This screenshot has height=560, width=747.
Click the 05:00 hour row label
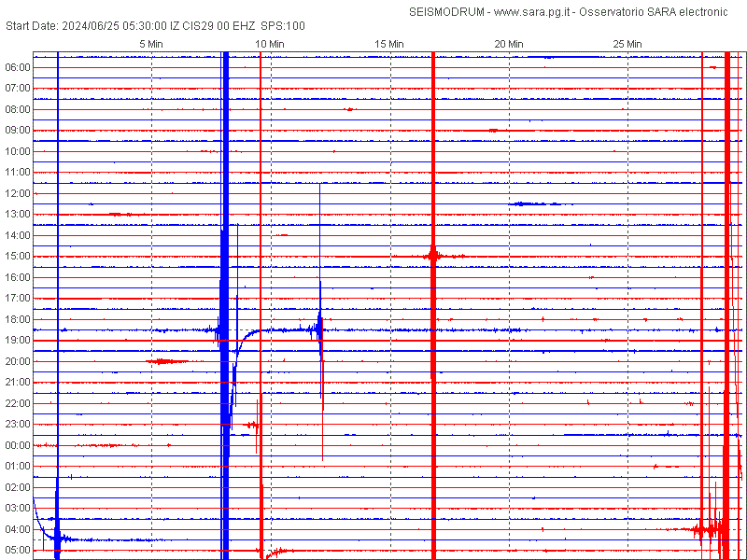click(x=18, y=550)
